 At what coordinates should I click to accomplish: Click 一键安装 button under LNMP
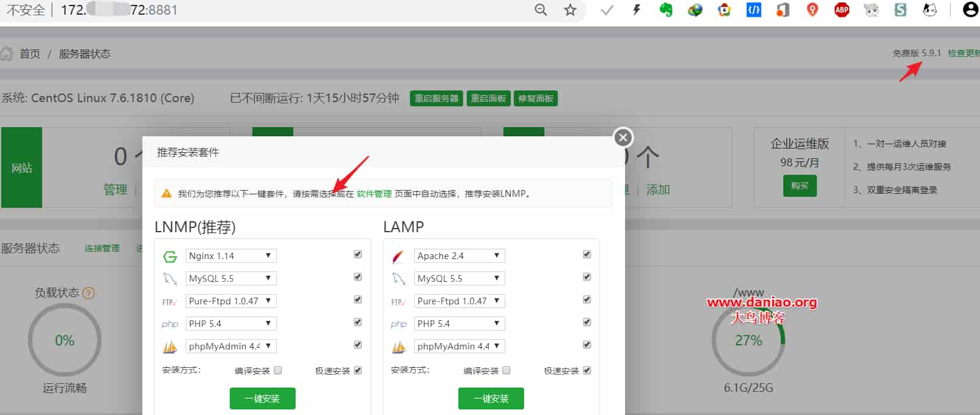[x=263, y=398]
